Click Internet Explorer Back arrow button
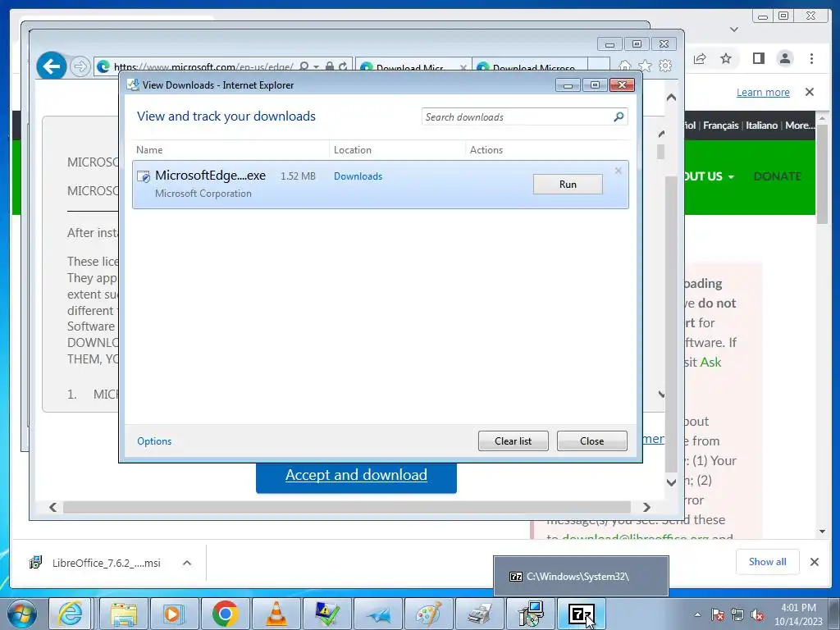This screenshot has width=840, height=630. (x=52, y=66)
